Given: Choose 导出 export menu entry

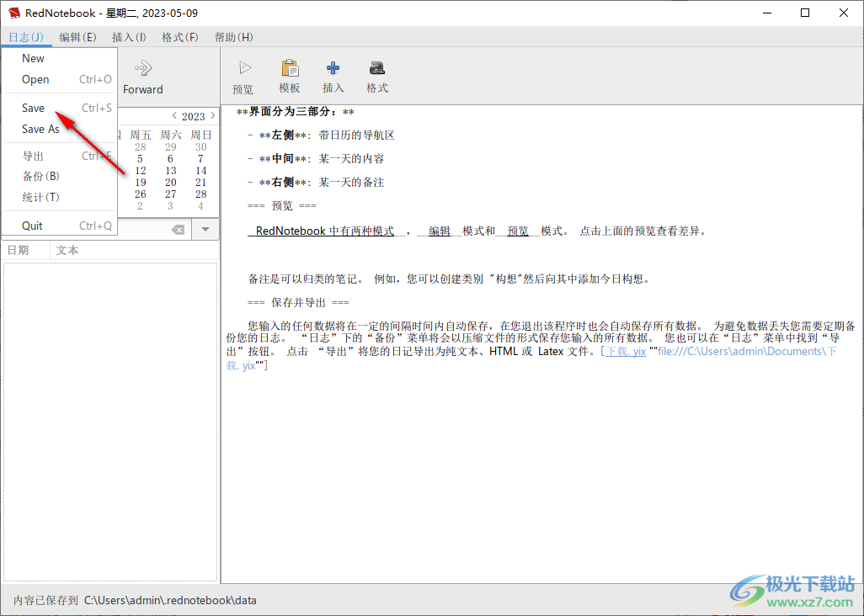Looking at the screenshot, I should (60, 156).
